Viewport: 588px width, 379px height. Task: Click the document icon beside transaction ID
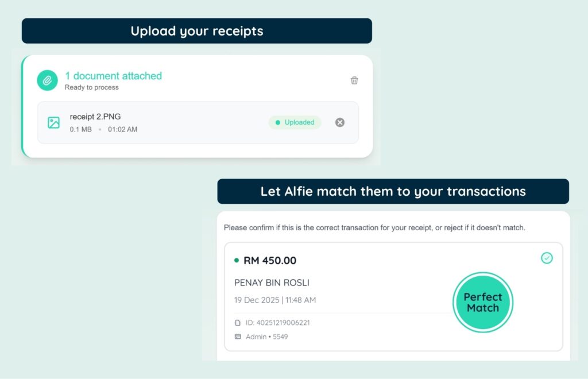click(238, 323)
